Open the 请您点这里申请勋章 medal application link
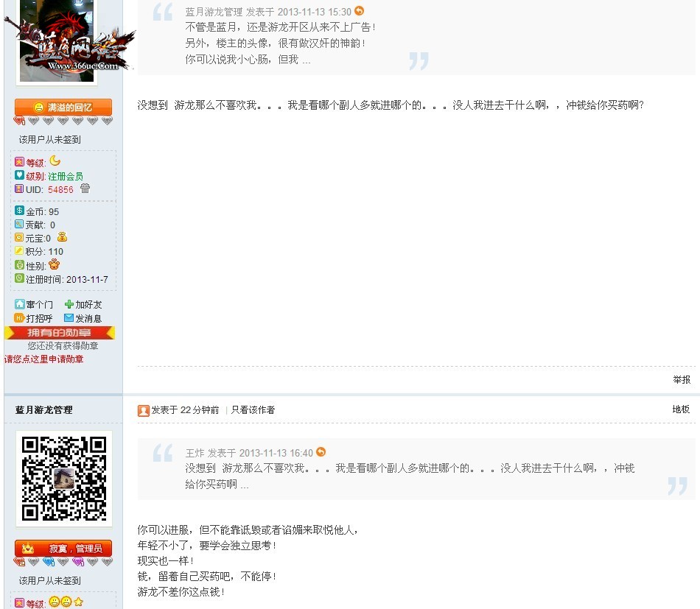The width and height of the screenshot is (700, 609). 44,359
